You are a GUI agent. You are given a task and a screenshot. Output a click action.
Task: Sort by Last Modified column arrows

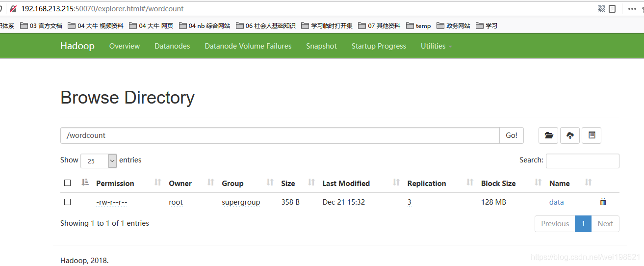pyautogui.click(x=396, y=183)
